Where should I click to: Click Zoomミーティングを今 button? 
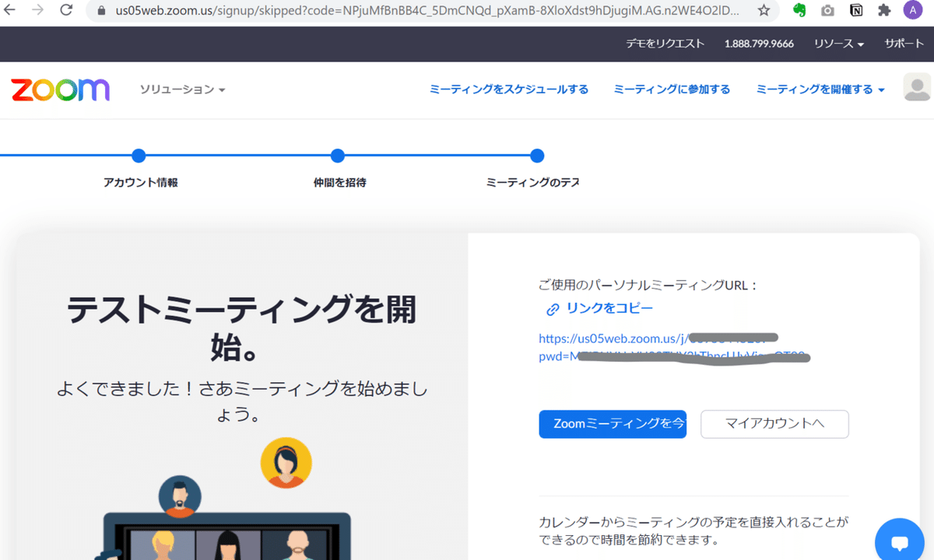[x=613, y=424]
